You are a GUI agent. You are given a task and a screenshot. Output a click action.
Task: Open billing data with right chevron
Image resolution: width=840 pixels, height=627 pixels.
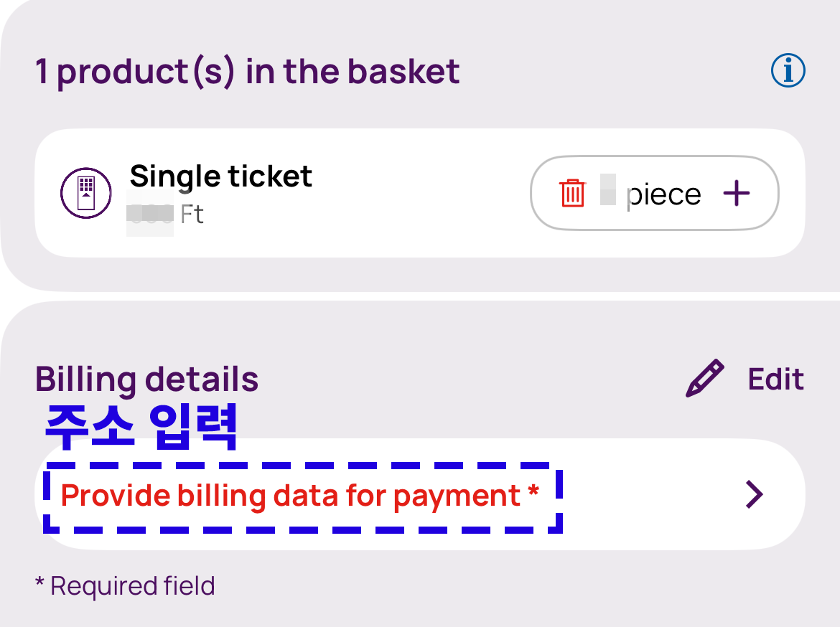point(754,494)
